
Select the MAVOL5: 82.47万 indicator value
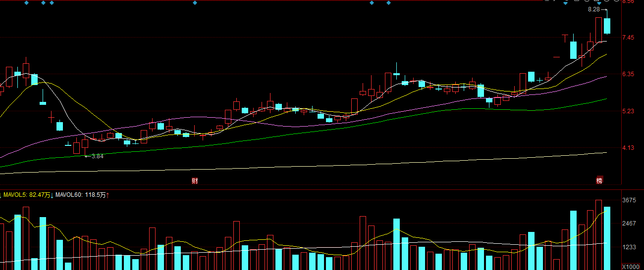(x=27, y=195)
